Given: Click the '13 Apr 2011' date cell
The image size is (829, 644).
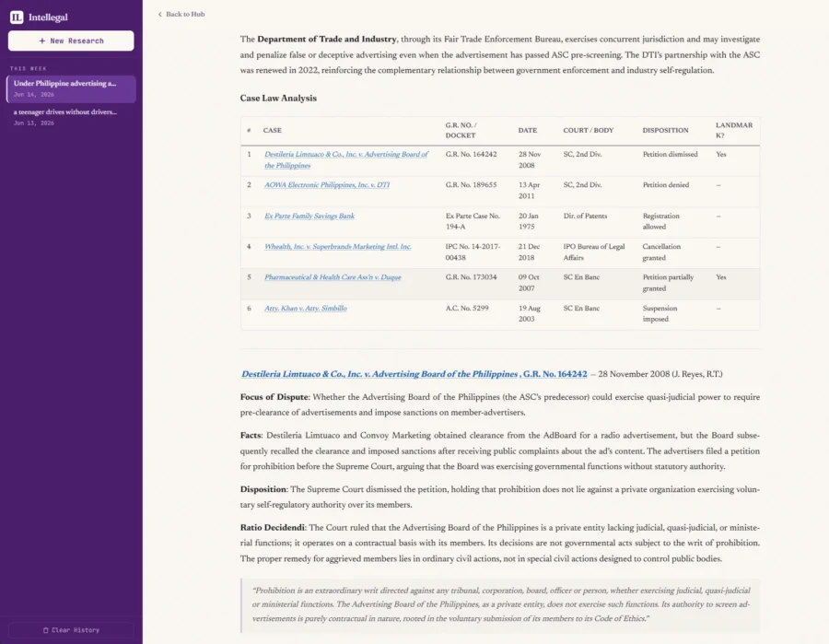Looking at the screenshot, I should (530, 191).
